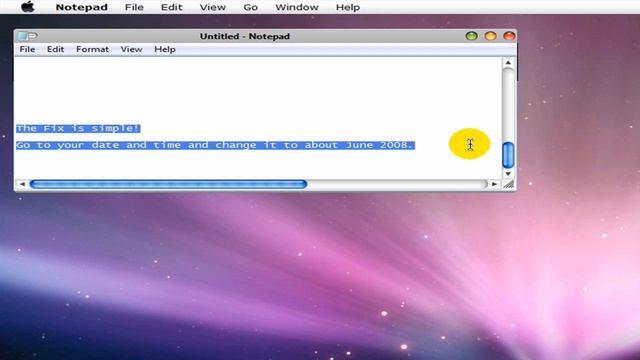The height and width of the screenshot is (360, 640).
Task: Open Notepad window's File menu
Action: tap(27, 49)
